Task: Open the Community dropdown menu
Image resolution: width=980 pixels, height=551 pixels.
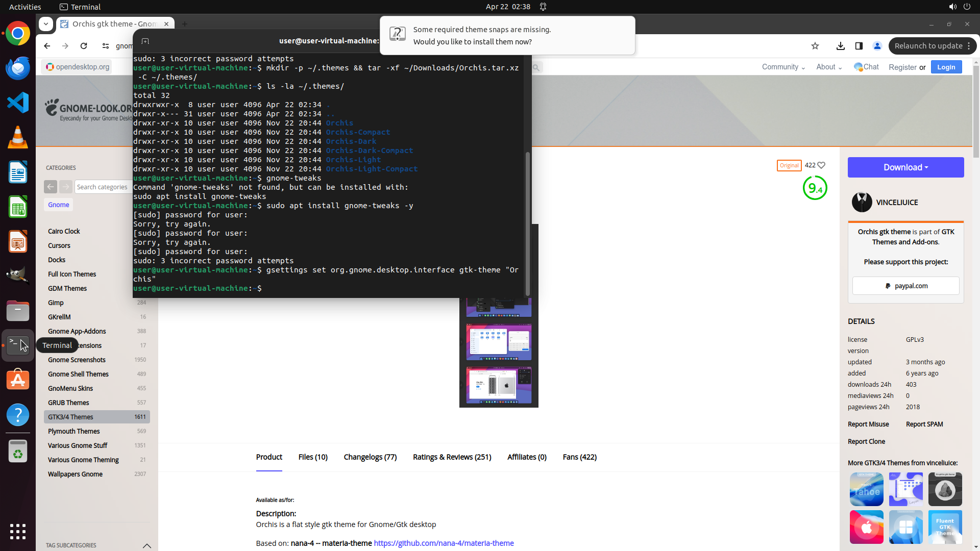Action: 783,67
